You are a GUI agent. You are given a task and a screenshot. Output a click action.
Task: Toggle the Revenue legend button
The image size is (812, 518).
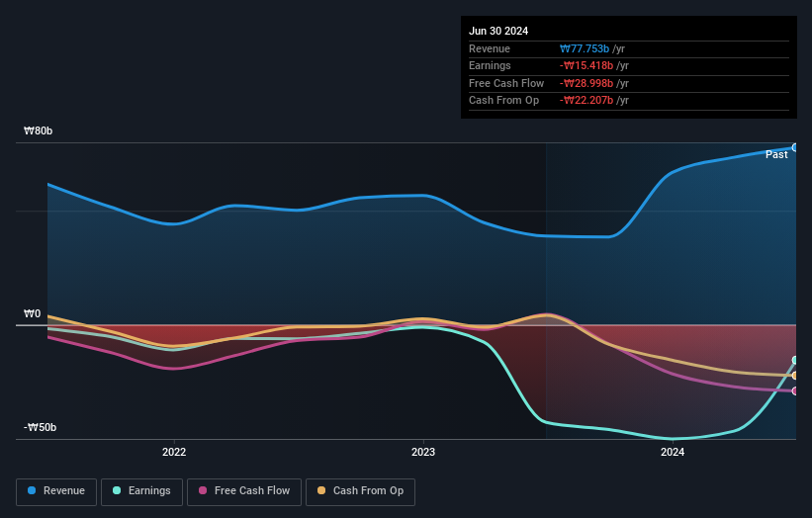pyautogui.click(x=56, y=491)
